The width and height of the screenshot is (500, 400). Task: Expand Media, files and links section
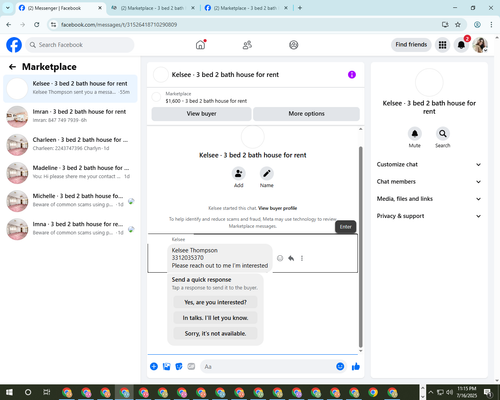[429, 199]
